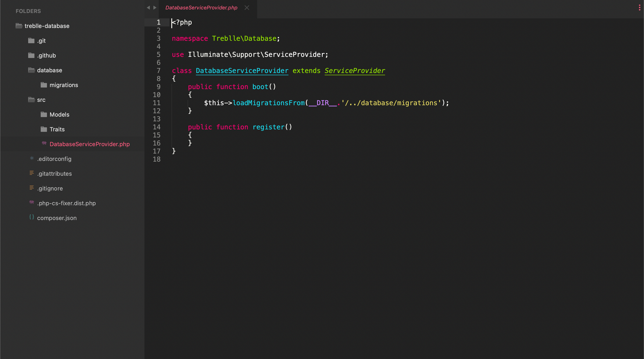
Task: Click the FOLDERS sidebar heading
Action: coord(28,11)
